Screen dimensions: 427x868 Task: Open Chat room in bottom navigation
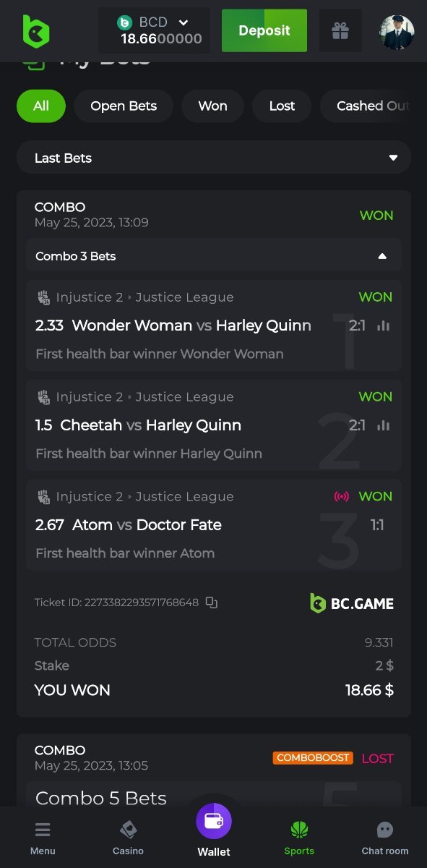point(385,838)
